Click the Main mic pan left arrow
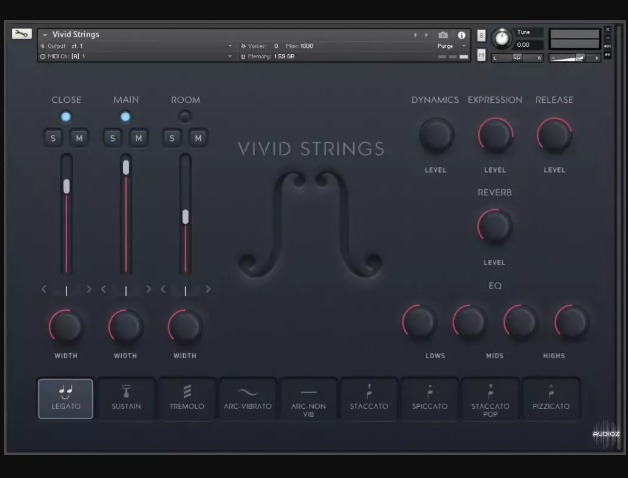The image size is (628, 478). coord(104,289)
